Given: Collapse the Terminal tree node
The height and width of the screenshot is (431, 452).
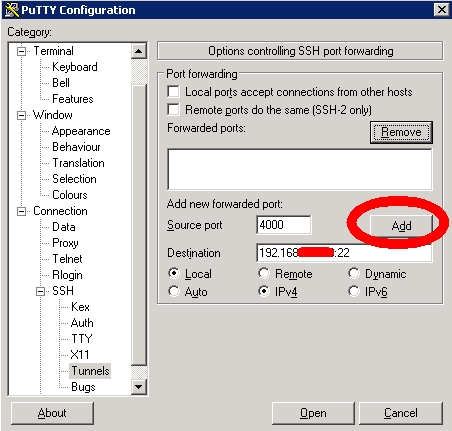Looking at the screenshot, I should pyautogui.click(x=22, y=51).
